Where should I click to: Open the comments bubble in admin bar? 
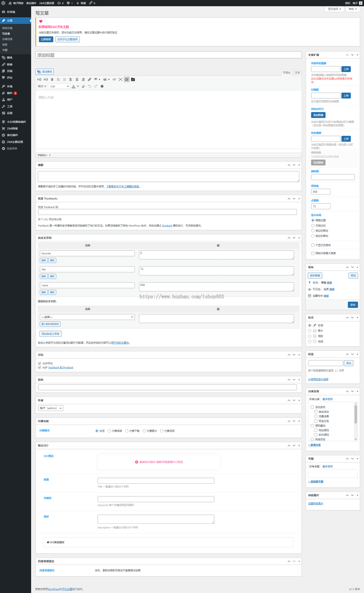[x=70, y=3]
